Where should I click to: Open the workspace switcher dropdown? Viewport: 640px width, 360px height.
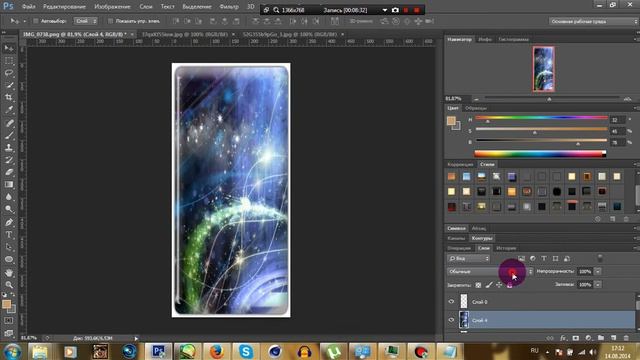(x=593, y=21)
